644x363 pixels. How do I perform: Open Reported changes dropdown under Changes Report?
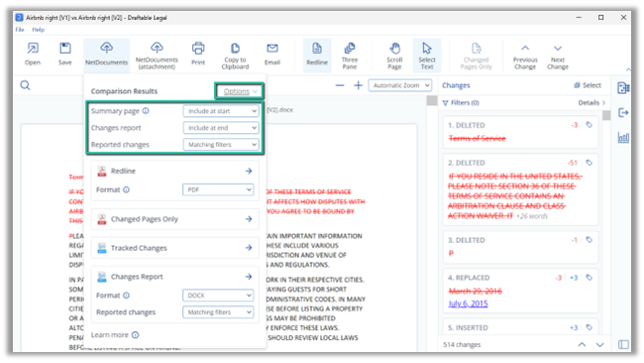tap(218, 312)
